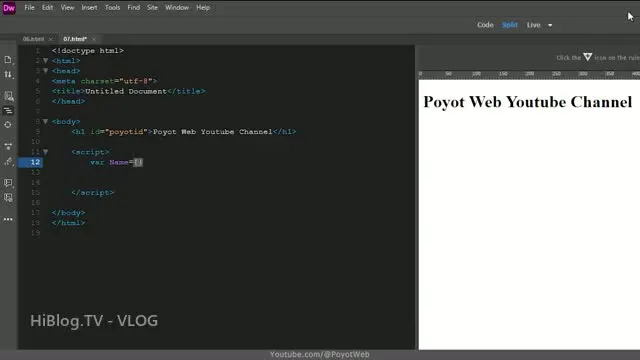Click the closing script tag
640x360 pixels.
(93, 193)
